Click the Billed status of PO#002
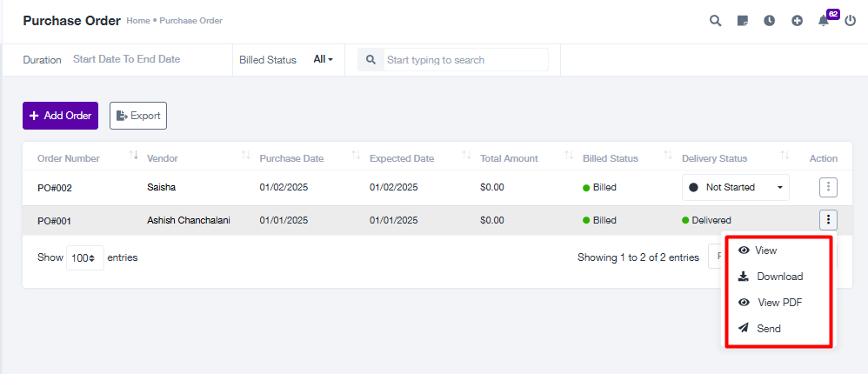This screenshot has height=374, width=868. (x=599, y=188)
